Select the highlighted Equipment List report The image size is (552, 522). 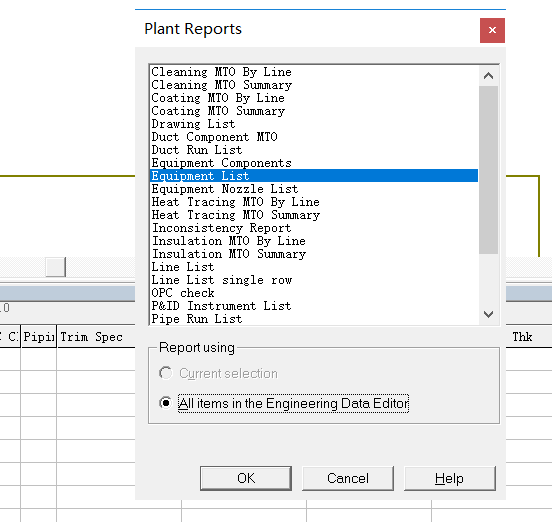(x=314, y=176)
